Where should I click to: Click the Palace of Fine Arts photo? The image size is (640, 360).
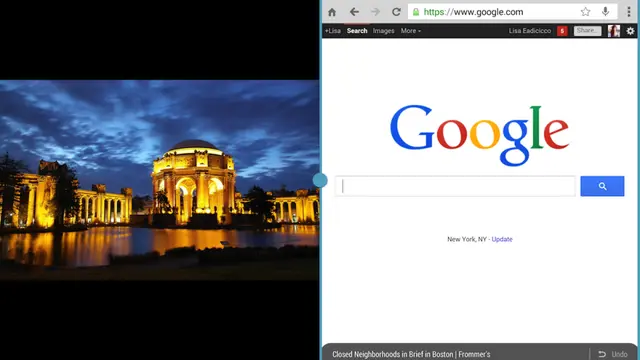click(160, 180)
